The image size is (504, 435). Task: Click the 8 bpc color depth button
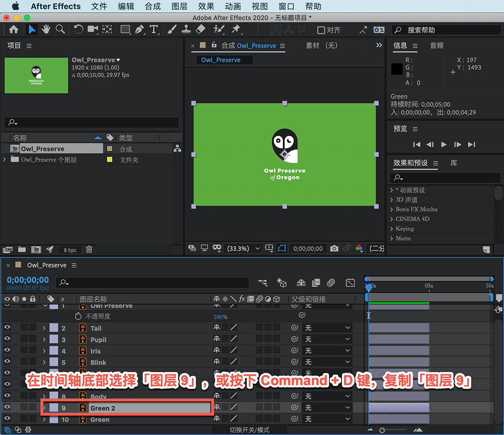tap(70, 250)
